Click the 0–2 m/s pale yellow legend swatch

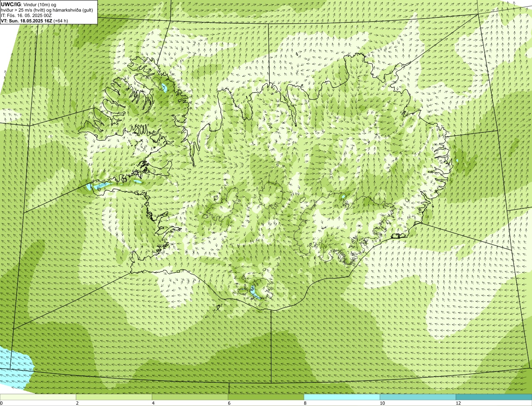38,397
